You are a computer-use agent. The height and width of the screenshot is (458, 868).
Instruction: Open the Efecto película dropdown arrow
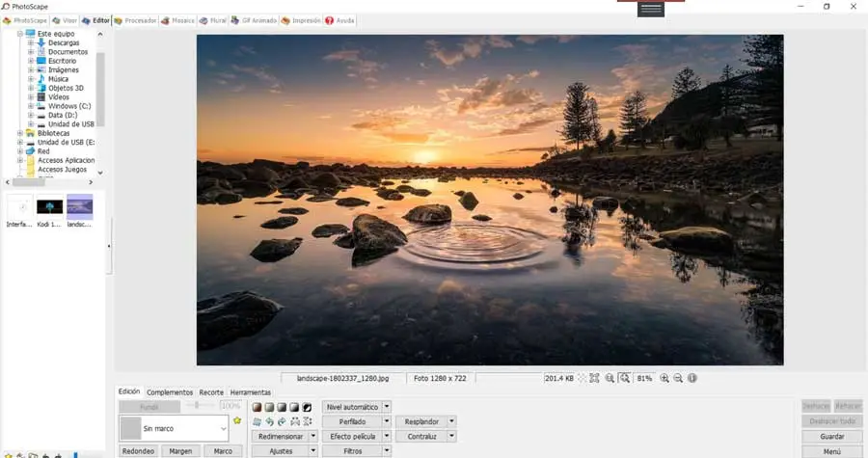(387, 437)
